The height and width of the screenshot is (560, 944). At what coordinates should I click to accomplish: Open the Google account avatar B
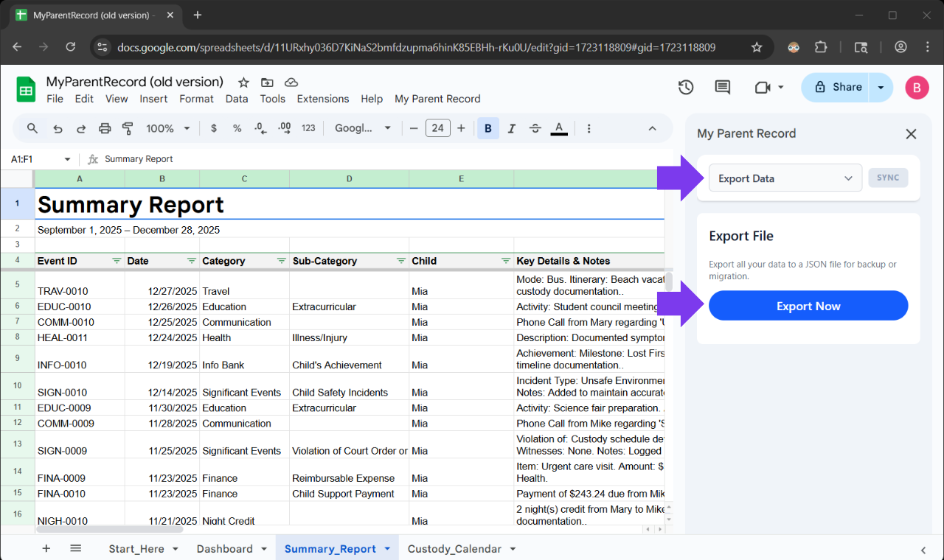click(x=917, y=87)
